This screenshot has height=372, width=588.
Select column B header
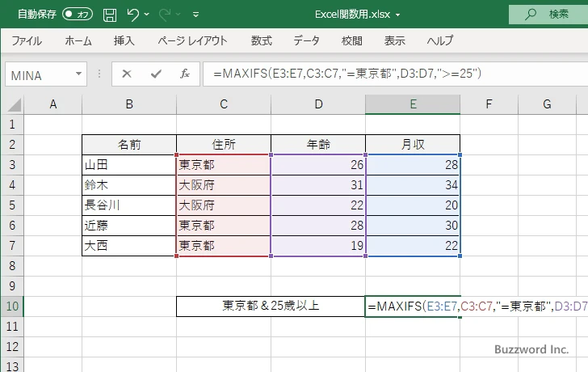[129, 104]
